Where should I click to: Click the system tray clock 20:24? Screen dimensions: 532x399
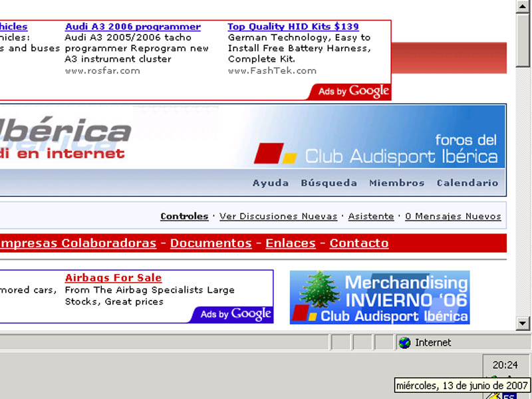click(x=505, y=365)
